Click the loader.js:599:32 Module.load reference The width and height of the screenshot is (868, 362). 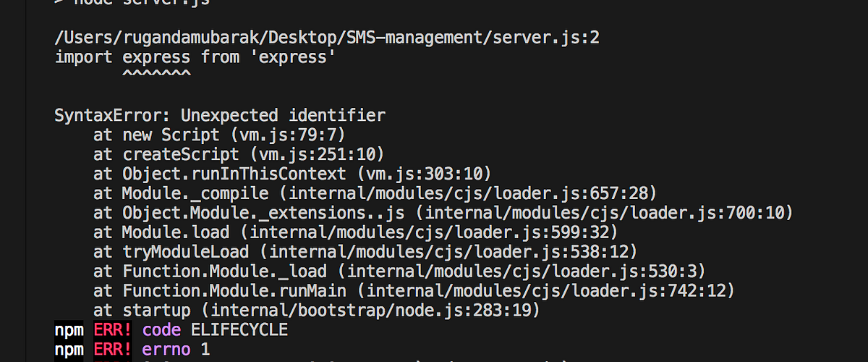click(433, 232)
